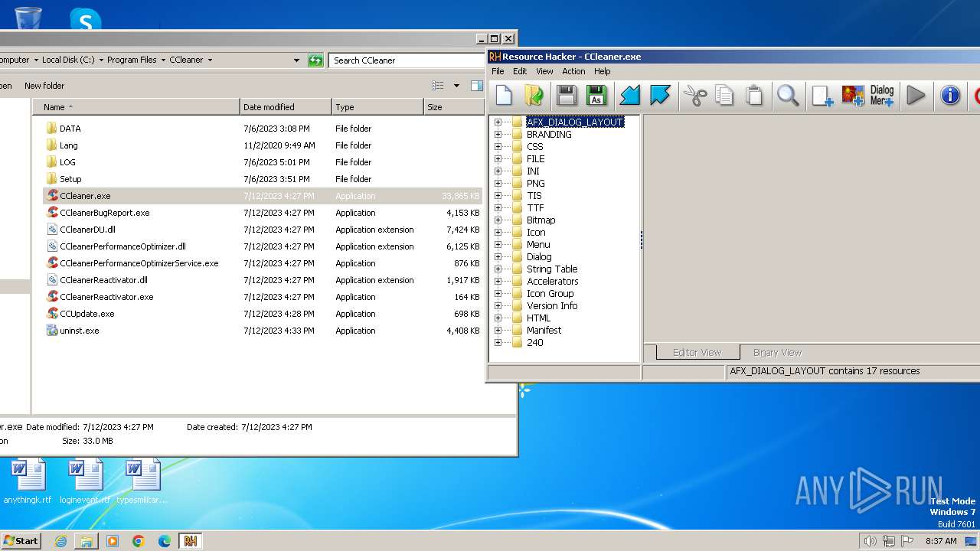This screenshot has height=551, width=980.
Task: Expand the AFX_DIALOG_LAYOUT tree node
Action: tap(498, 122)
